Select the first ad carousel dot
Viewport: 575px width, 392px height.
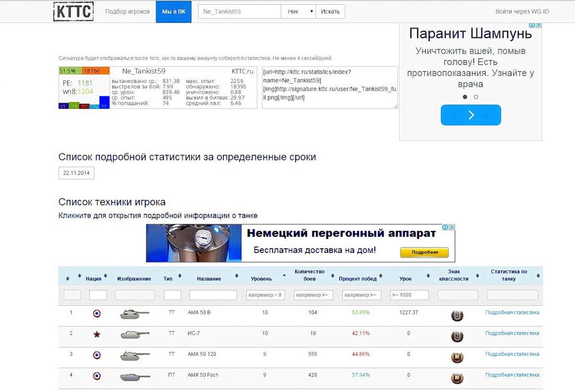pos(465,97)
